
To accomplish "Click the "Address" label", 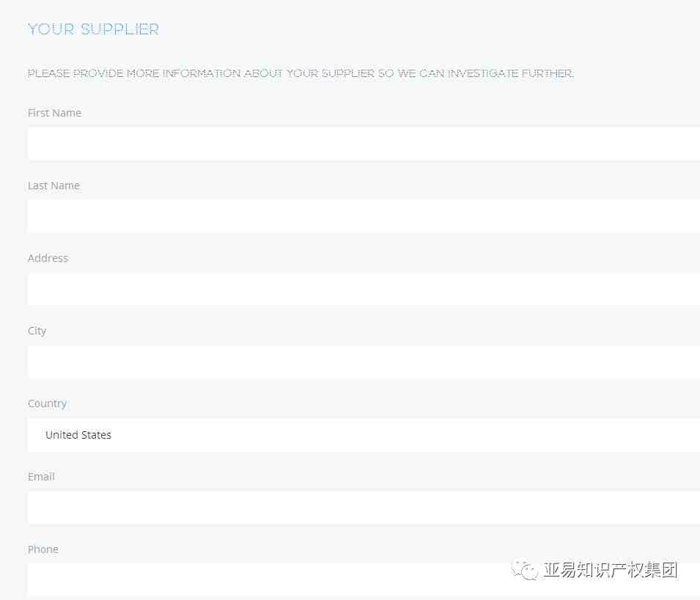I will point(48,258).
